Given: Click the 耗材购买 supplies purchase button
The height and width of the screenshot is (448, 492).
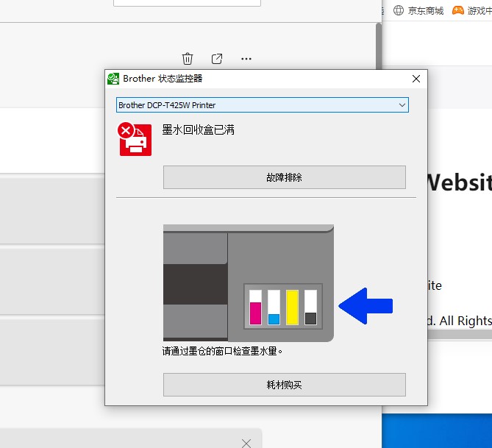Looking at the screenshot, I should (285, 385).
